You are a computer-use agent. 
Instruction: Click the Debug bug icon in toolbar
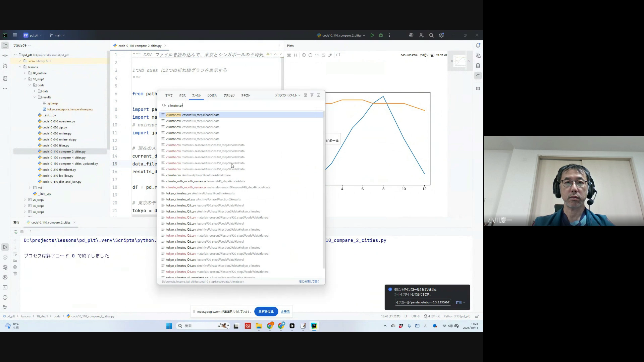tap(381, 35)
